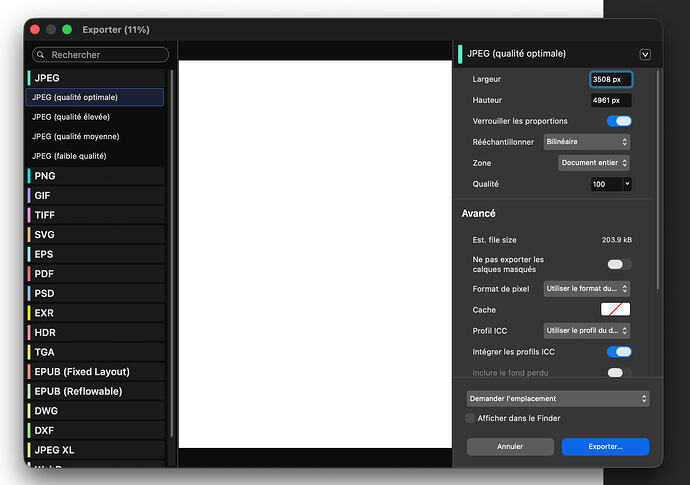The image size is (690, 485).
Task: Click the Cache color swatch
Action: [x=615, y=309]
